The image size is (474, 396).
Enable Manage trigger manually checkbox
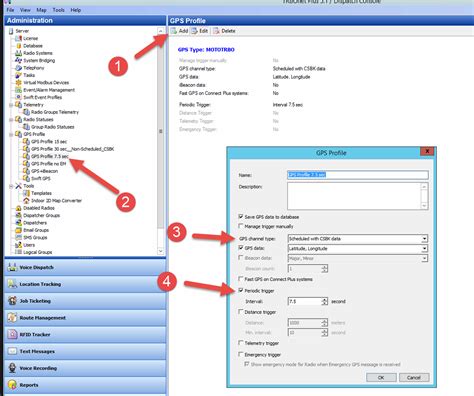click(x=241, y=226)
